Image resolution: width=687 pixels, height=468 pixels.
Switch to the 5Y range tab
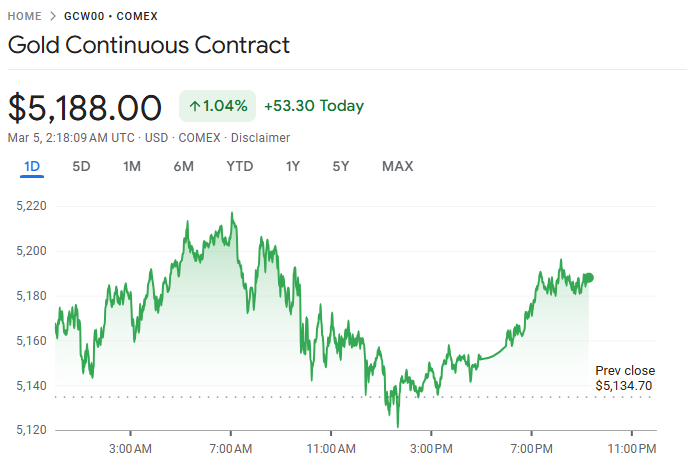point(341,166)
